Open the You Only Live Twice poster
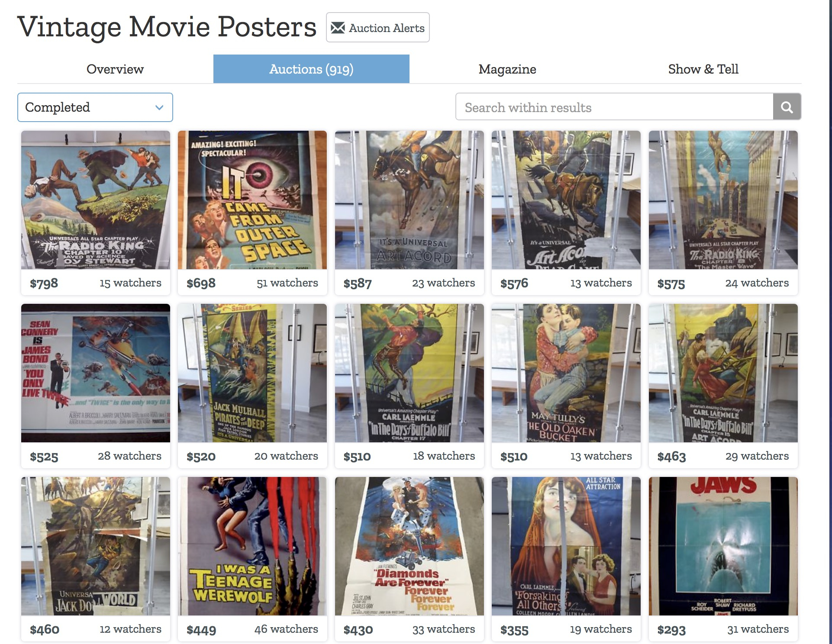Viewport: 832px width, 644px height. [95, 373]
